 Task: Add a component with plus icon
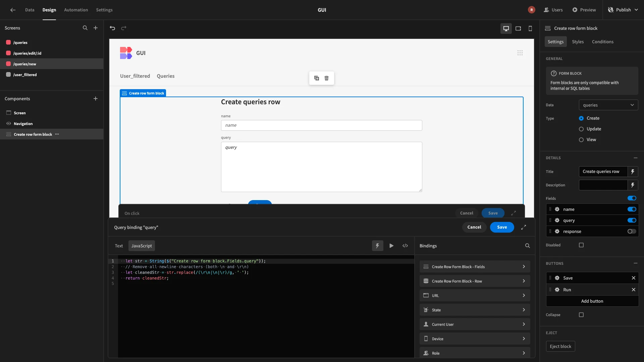point(96,99)
